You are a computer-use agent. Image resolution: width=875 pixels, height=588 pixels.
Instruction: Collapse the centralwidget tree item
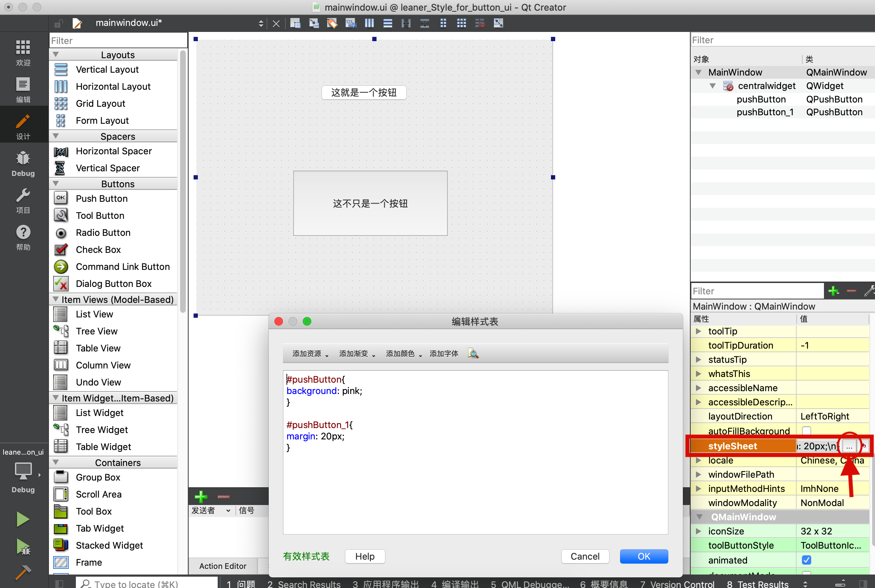click(x=713, y=85)
